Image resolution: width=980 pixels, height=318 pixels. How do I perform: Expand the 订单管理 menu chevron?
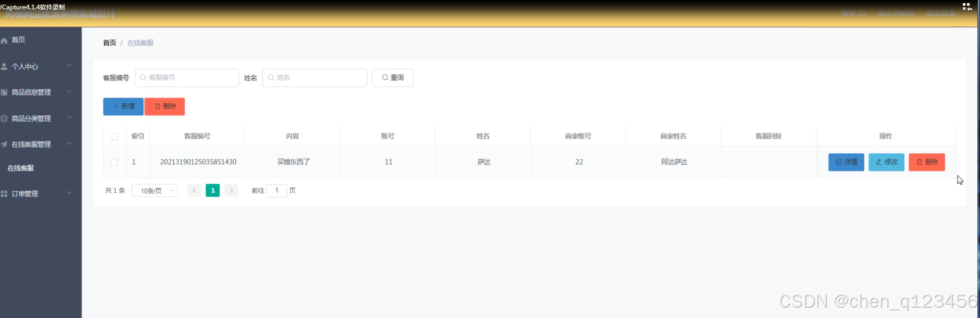(x=70, y=193)
